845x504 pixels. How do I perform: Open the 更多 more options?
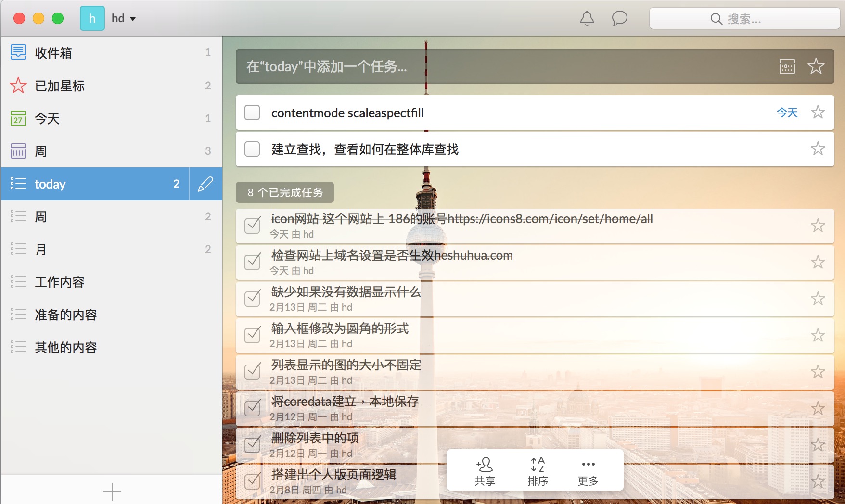tap(588, 471)
